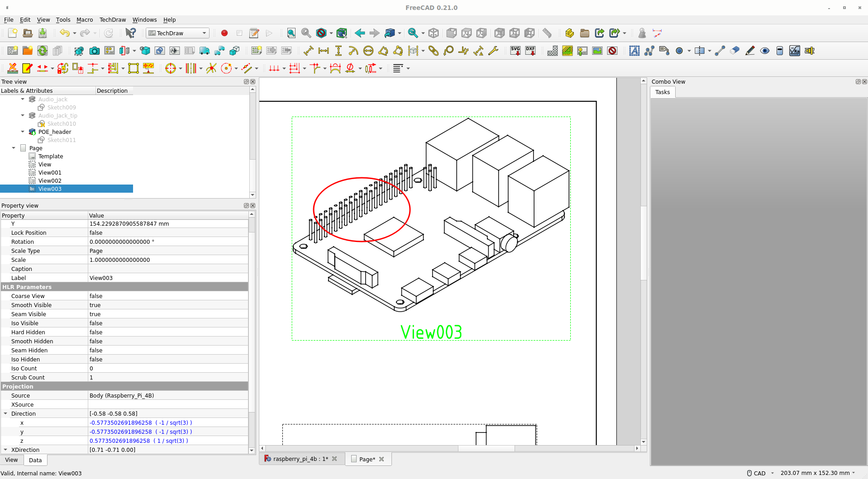Switch to the Page* document tab
This screenshot has height=479, width=868.
(367, 459)
